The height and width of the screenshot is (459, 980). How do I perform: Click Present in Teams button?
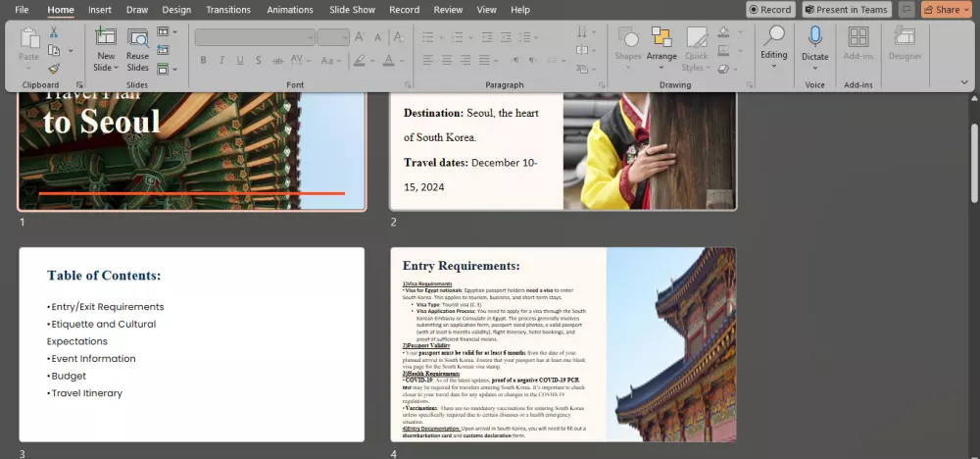846,10
